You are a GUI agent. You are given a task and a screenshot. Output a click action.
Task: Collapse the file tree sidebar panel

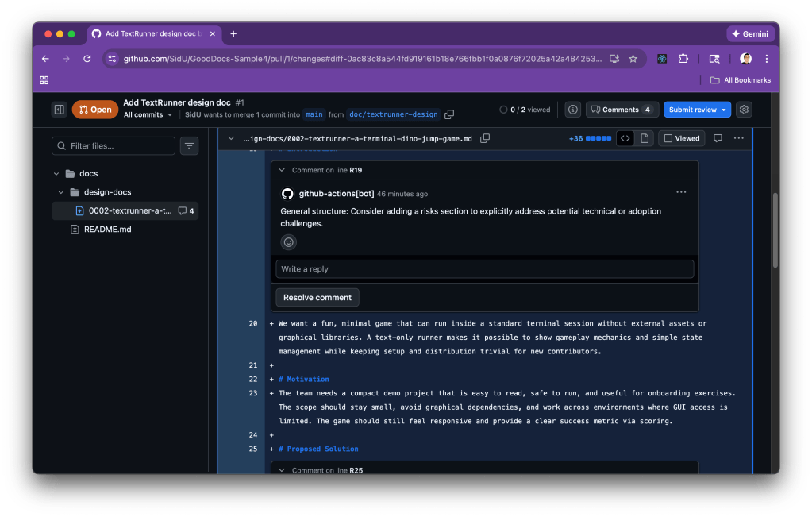[59, 110]
